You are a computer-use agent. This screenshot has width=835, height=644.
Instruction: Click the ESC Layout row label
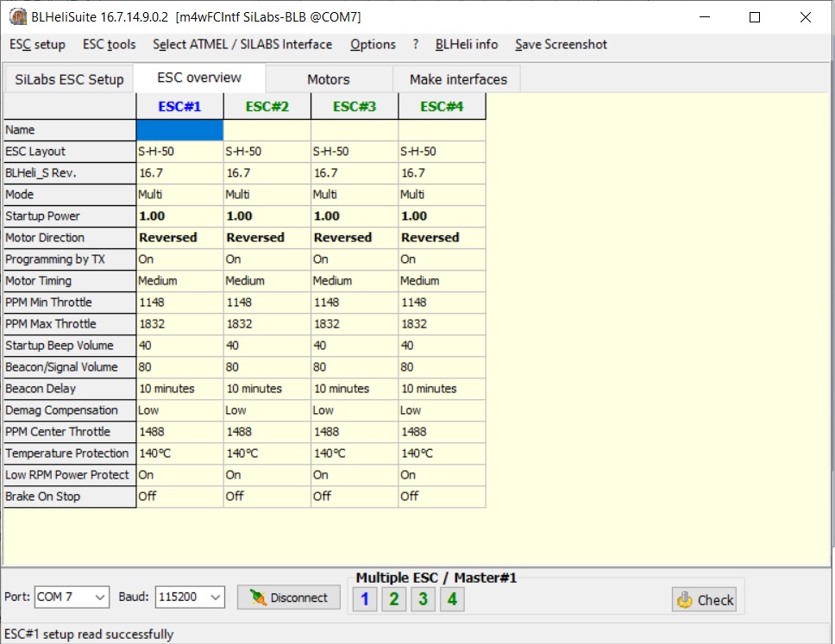70,152
